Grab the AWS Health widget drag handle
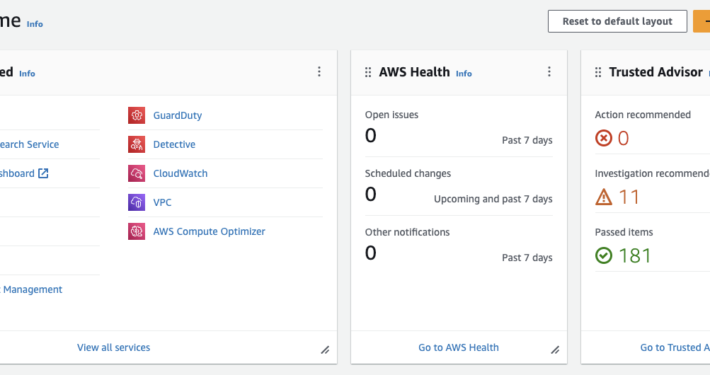This screenshot has height=375, width=710. [368, 72]
